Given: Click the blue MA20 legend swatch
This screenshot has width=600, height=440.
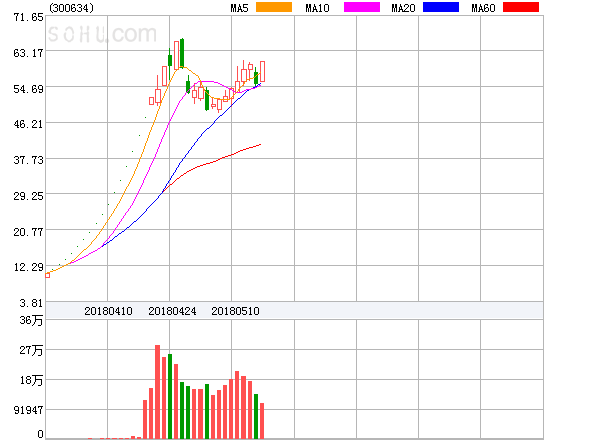Looking at the screenshot, I should [x=441, y=7].
